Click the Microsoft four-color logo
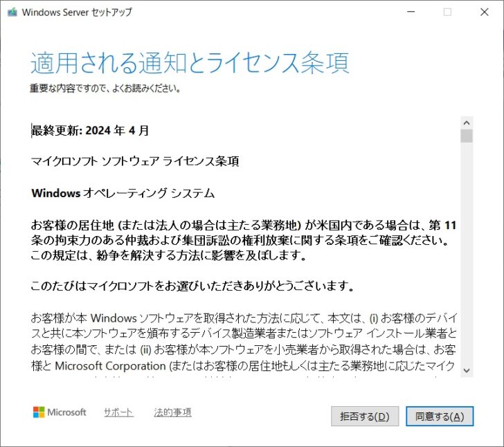The width and height of the screenshot is (504, 447). (39, 412)
